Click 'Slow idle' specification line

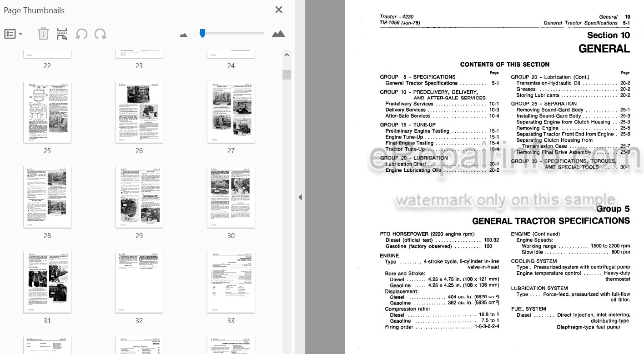pos(576,252)
